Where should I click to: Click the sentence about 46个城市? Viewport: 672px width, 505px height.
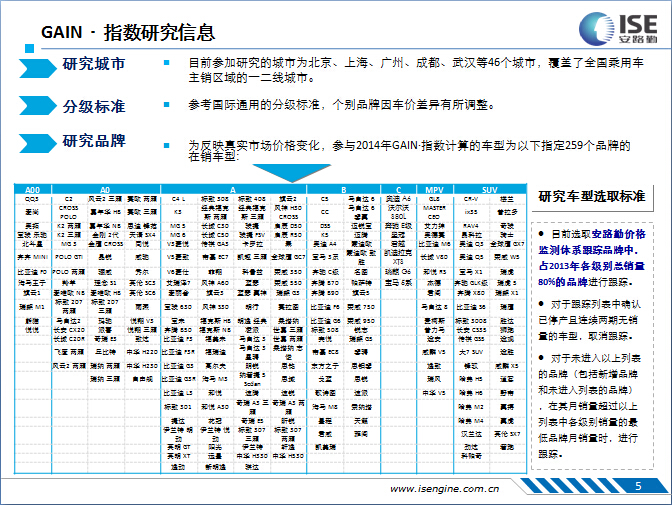[416, 70]
